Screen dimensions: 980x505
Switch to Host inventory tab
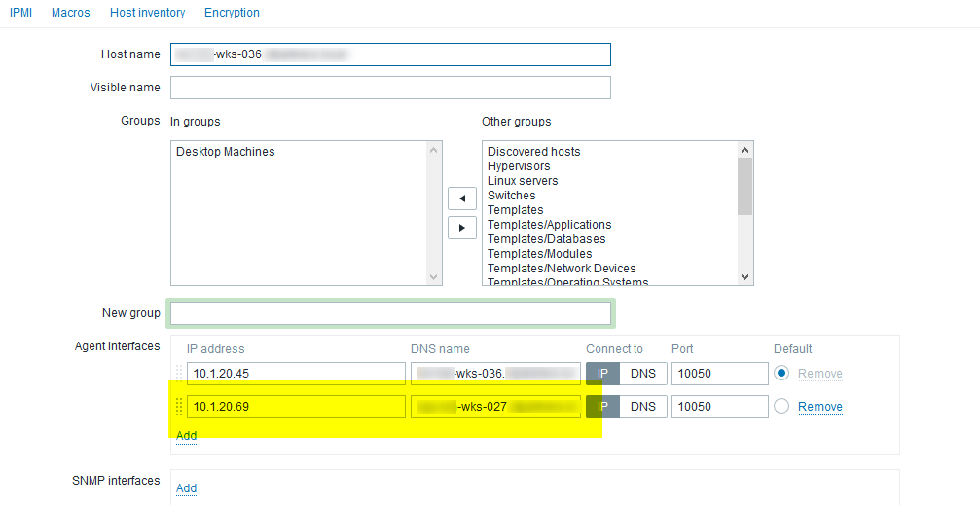pos(147,13)
